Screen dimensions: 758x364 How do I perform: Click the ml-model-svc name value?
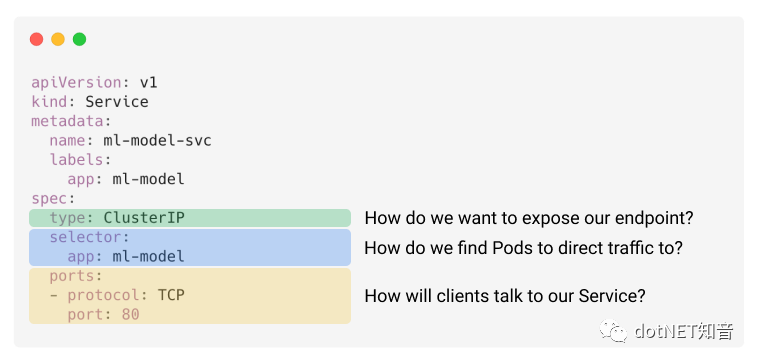158,141
